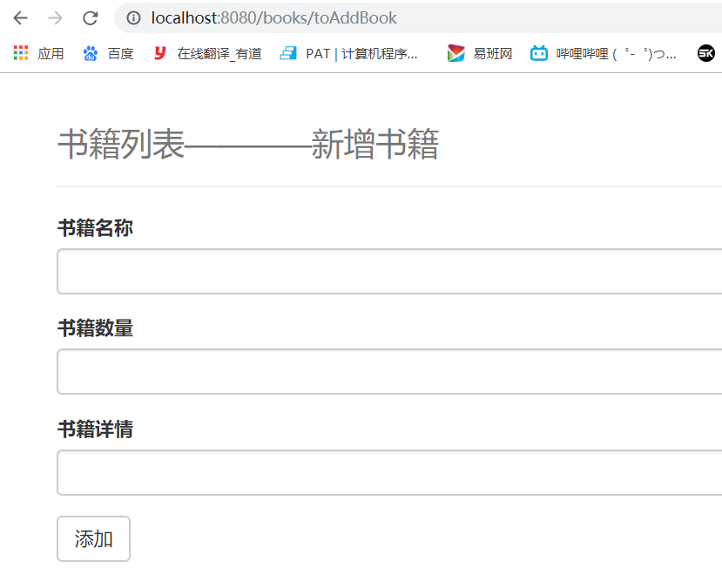Focus the address bar URL localhost:8080/books/toAddBook
Screen dimensions: 722x588
coord(273,18)
